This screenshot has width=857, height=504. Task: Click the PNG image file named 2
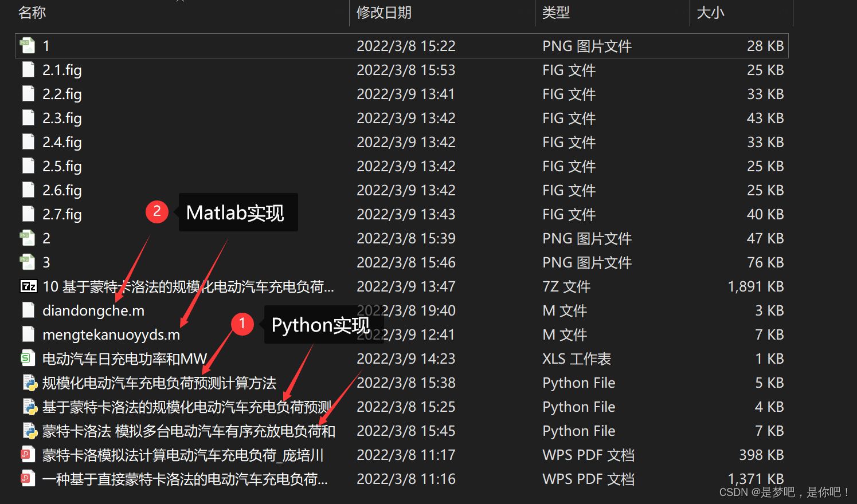[46, 238]
